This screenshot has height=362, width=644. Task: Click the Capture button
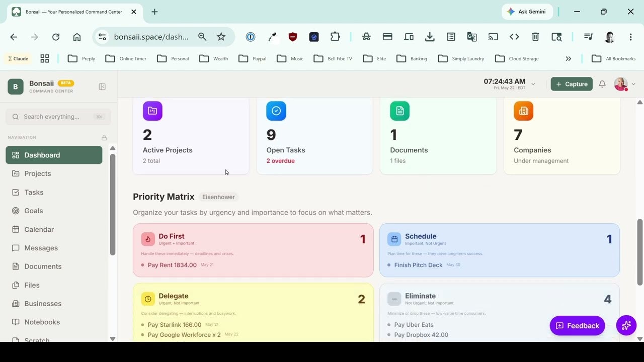(572, 84)
